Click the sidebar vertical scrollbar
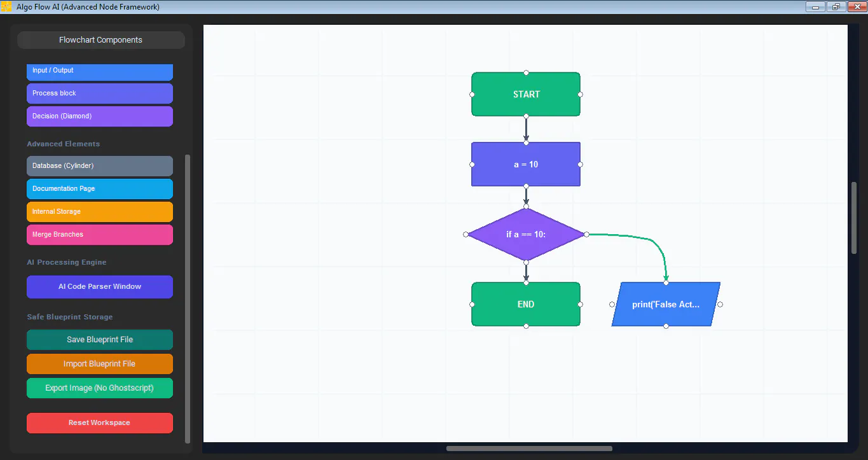868x460 pixels. pos(188,298)
